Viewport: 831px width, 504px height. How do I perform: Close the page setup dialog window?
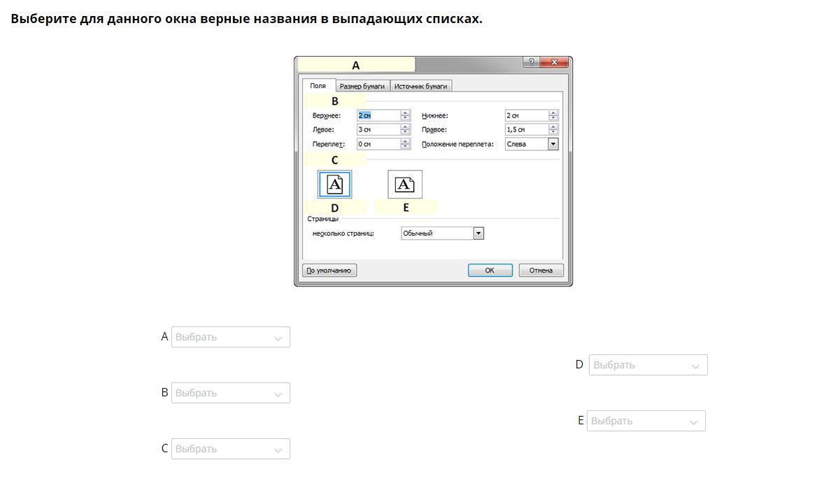[554, 62]
